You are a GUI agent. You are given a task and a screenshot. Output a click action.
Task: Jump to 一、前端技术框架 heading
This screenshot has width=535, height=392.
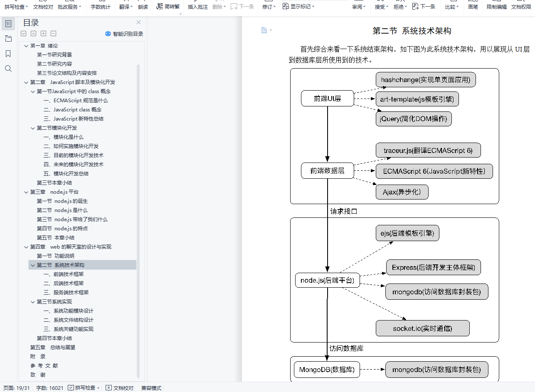[x=64, y=274]
